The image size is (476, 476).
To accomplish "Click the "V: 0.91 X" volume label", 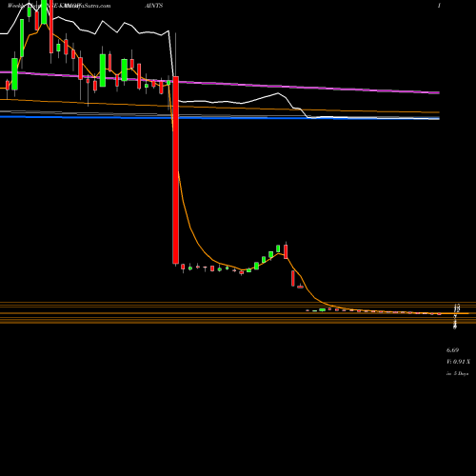I will click(x=458, y=362).
